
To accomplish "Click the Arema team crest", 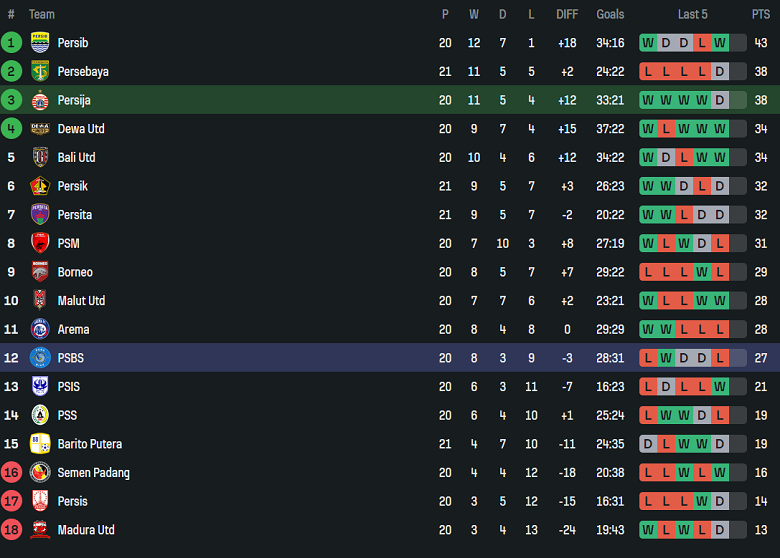I will point(40,329).
